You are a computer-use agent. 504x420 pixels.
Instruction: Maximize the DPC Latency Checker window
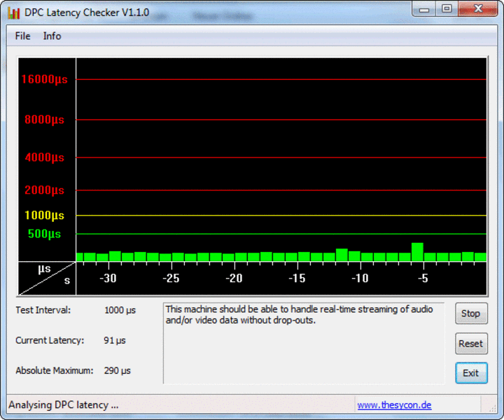point(447,9)
